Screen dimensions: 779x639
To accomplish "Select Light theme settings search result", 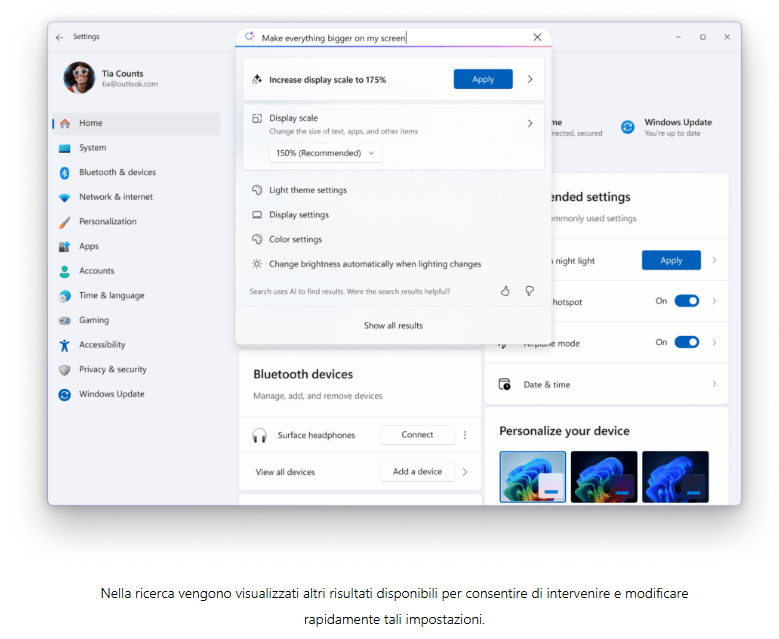I will pos(307,190).
